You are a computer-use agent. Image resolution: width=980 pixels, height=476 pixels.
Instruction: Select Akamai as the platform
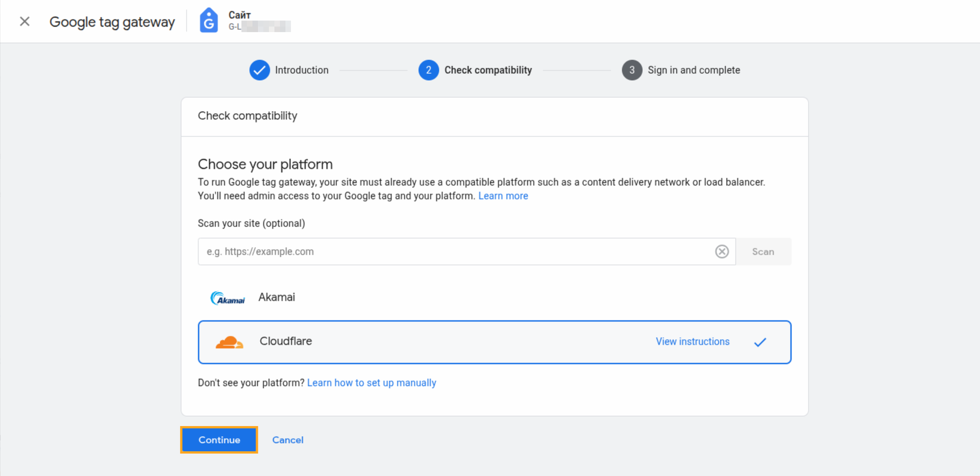277,297
